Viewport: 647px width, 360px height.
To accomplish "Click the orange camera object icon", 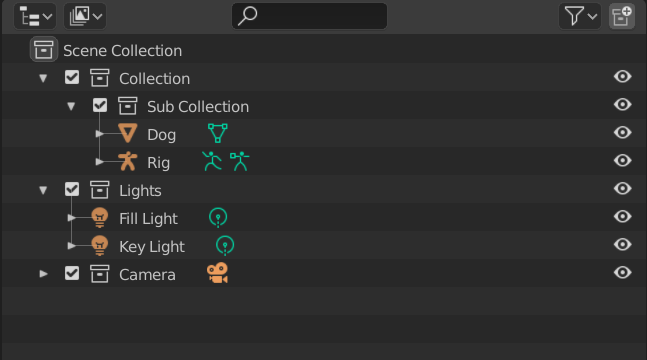I will tap(217, 273).
